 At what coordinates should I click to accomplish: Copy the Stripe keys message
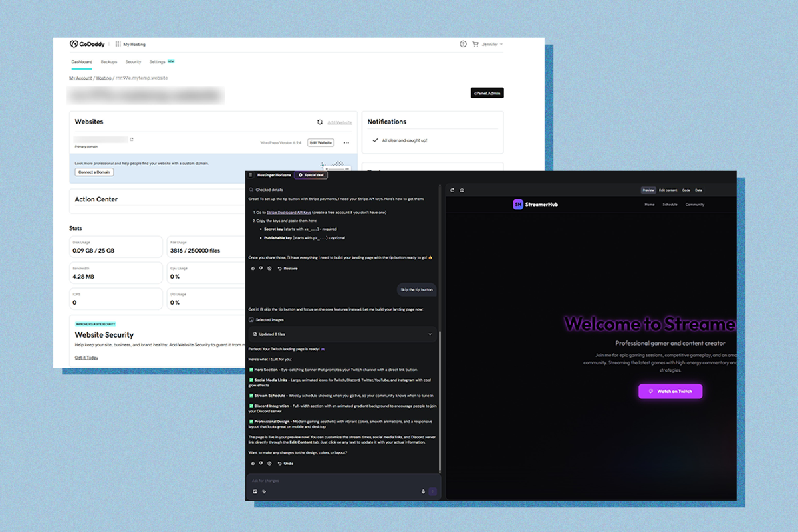(x=269, y=268)
